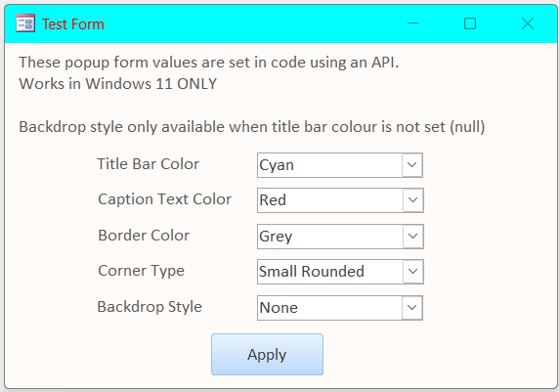Open the Title Bar Color dropdown arrow
Viewport: 559px width, 392px height.
411,165
